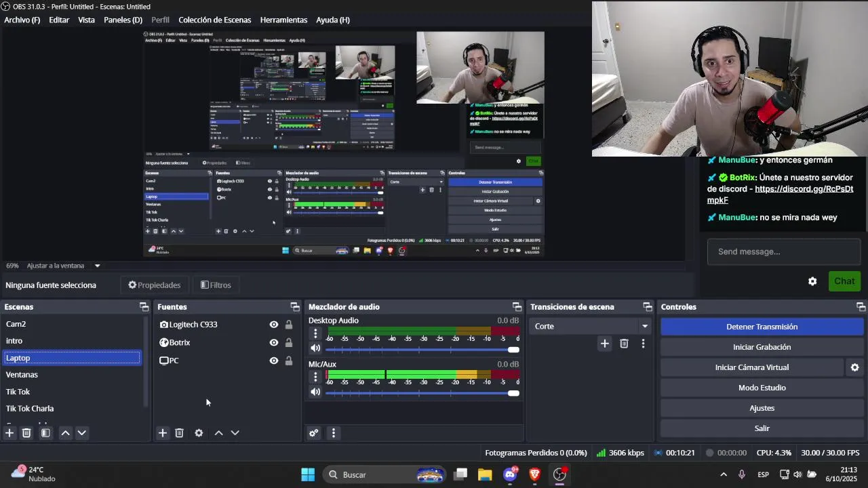Mute Desktop Audio speaker icon
The height and width of the screenshot is (488, 868).
coord(315,348)
